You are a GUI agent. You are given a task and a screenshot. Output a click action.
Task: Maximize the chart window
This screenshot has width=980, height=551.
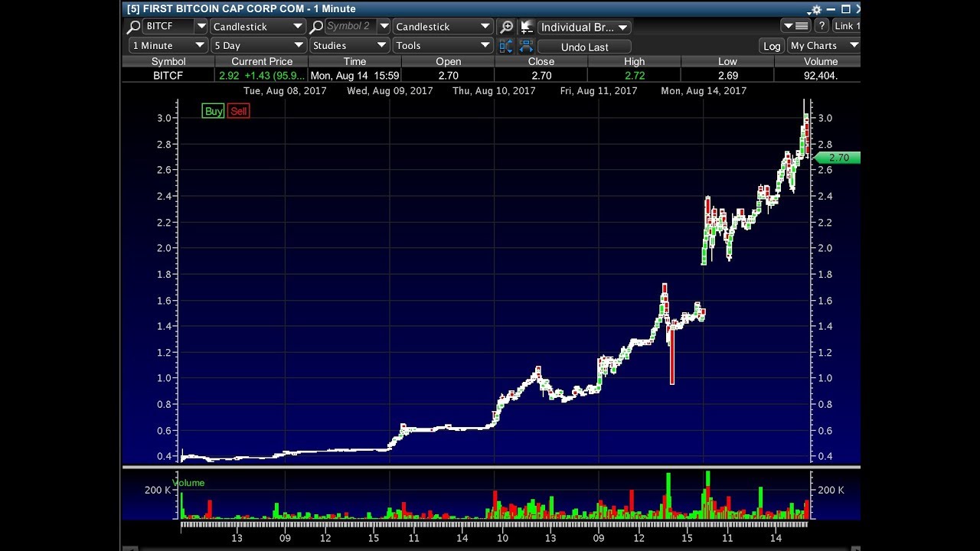click(845, 9)
